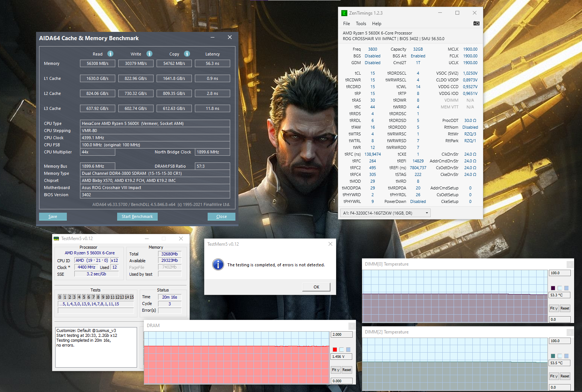Close the DRAM graph window
This screenshot has width=582, height=392.
[x=352, y=326]
